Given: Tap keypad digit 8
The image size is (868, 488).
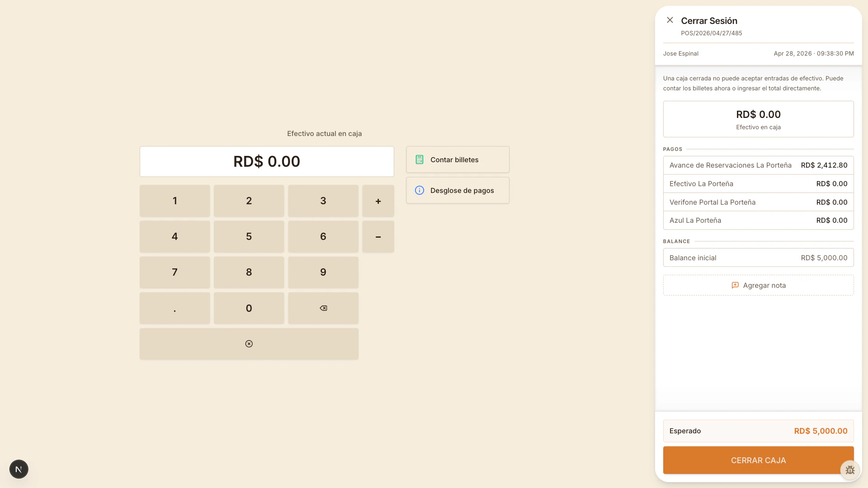Looking at the screenshot, I should 249,272.
